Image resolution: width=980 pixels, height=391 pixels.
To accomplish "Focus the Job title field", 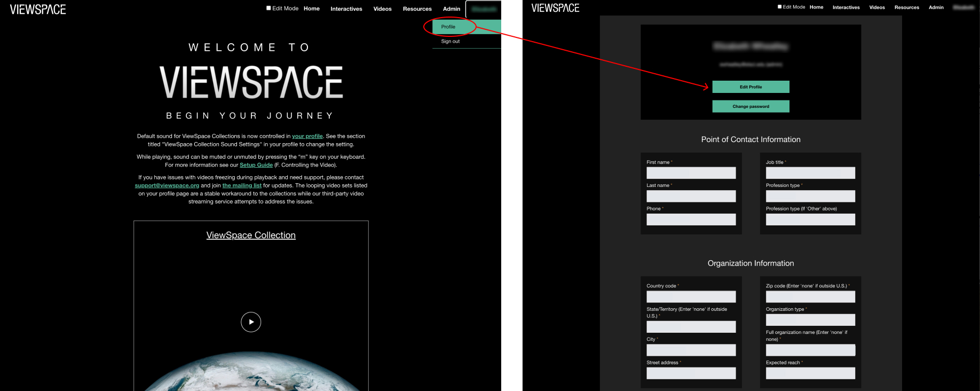I will pos(810,173).
